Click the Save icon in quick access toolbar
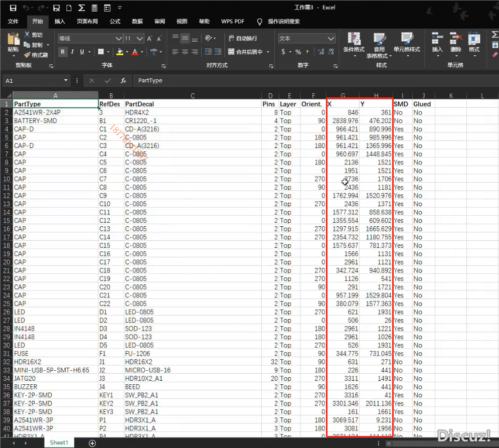 pyautogui.click(x=13, y=8)
